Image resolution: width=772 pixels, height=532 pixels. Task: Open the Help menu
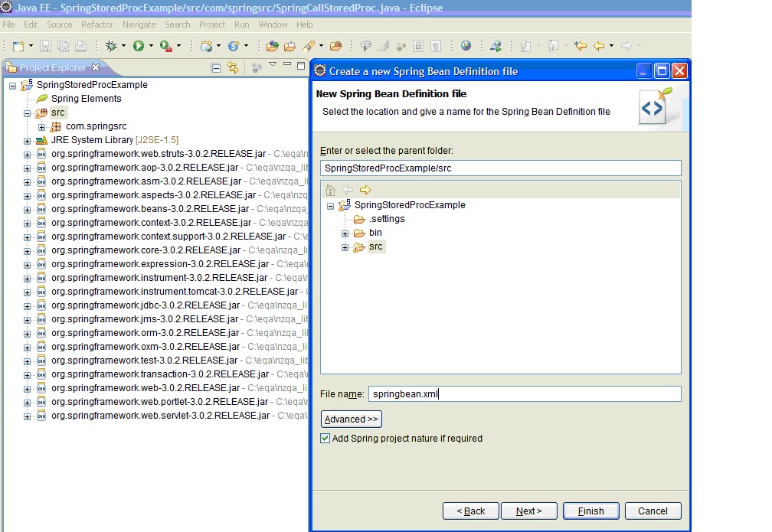point(304,24)
